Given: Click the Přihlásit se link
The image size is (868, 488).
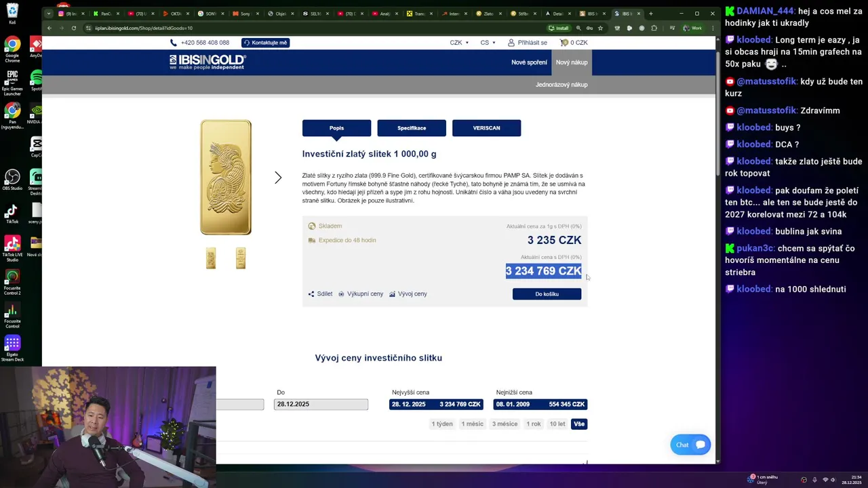Looking at the screenshot, I should click(528, 43).
